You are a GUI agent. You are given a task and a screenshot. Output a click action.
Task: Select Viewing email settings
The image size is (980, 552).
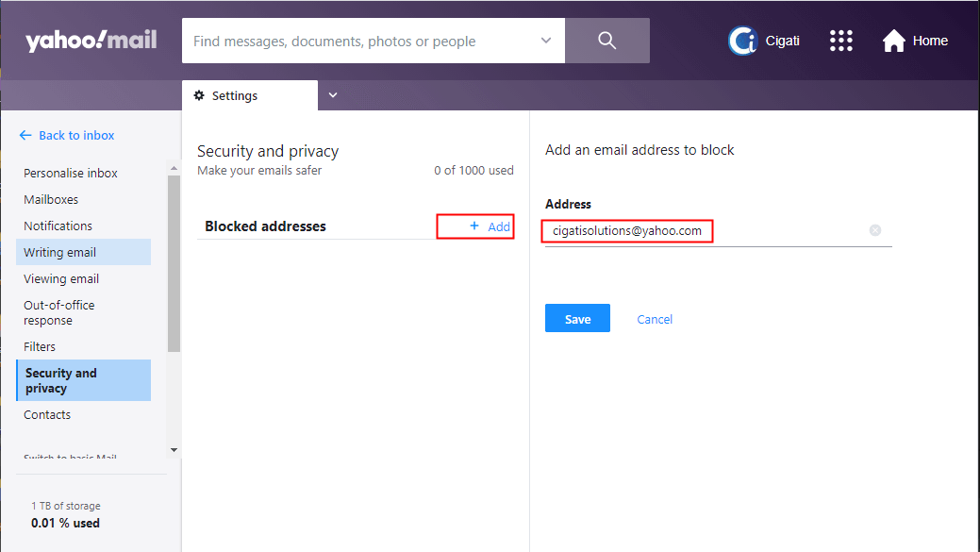[x=61, y=278]
